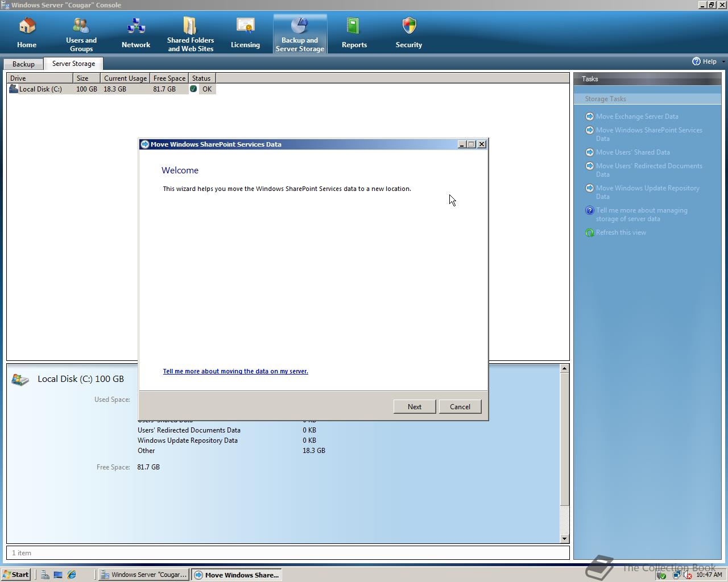The height and width of the screenshot is (582, 728).
Task: Click Refresh this view
Action: 621,232
